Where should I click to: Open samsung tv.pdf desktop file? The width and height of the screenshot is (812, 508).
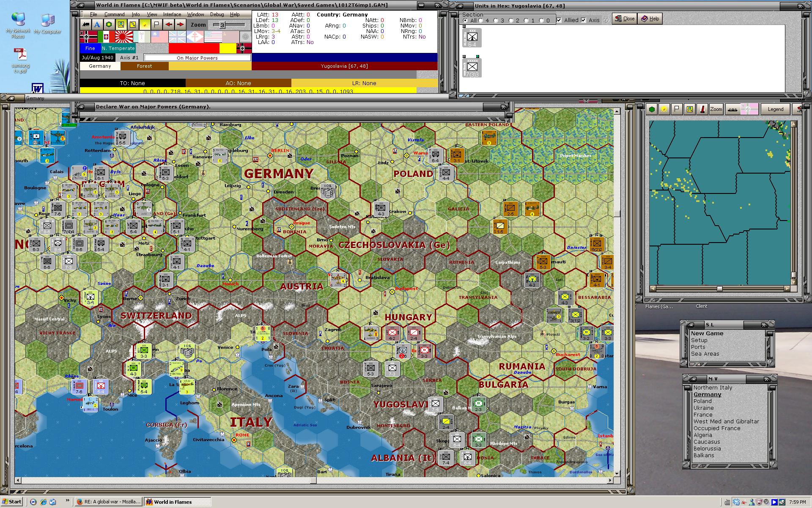click(x=21, y=61)
